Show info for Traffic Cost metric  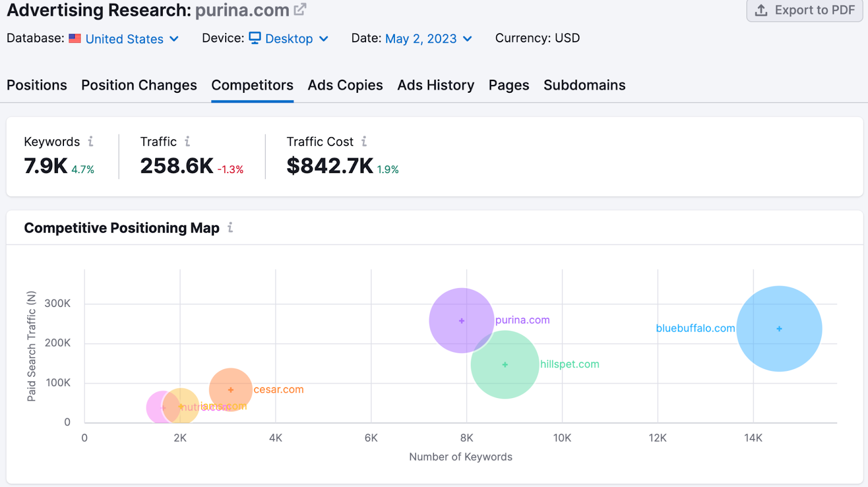click(364, 142)
